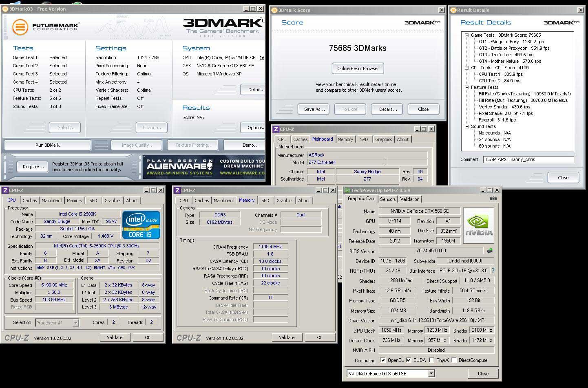Collapse the Sound Tests tree node
This screenshot has height=388, width=588.
click(467, 126)
